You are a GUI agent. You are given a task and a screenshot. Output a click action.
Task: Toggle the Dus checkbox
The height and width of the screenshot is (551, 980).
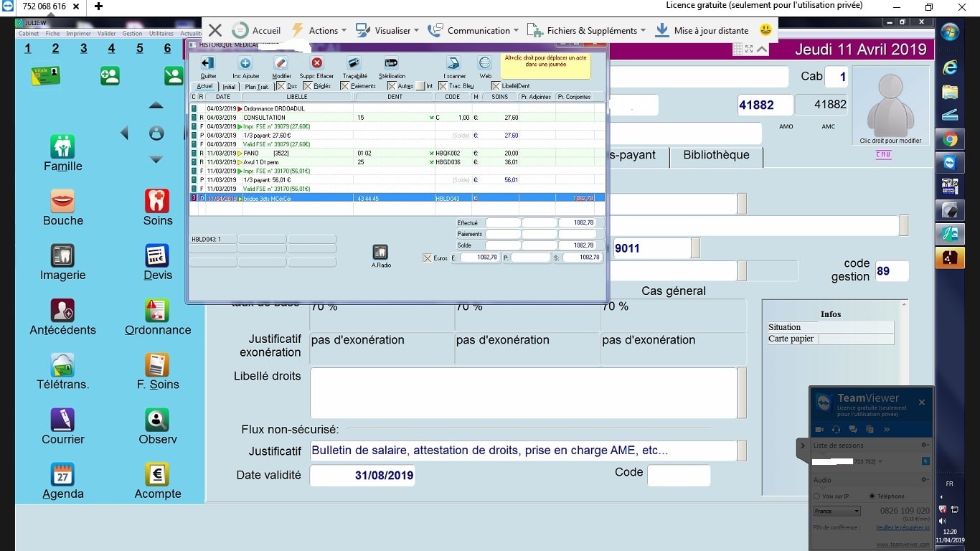[x=281, y=86]
